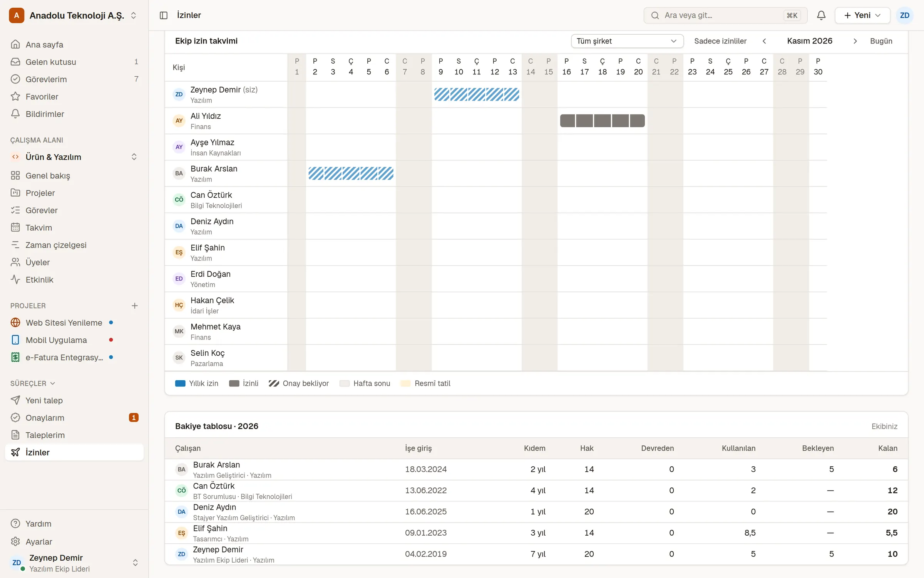The width and height of the screenshot is (924, 578).
Task: Open Onaylarım approvals
Action: [x=74, y=418]
